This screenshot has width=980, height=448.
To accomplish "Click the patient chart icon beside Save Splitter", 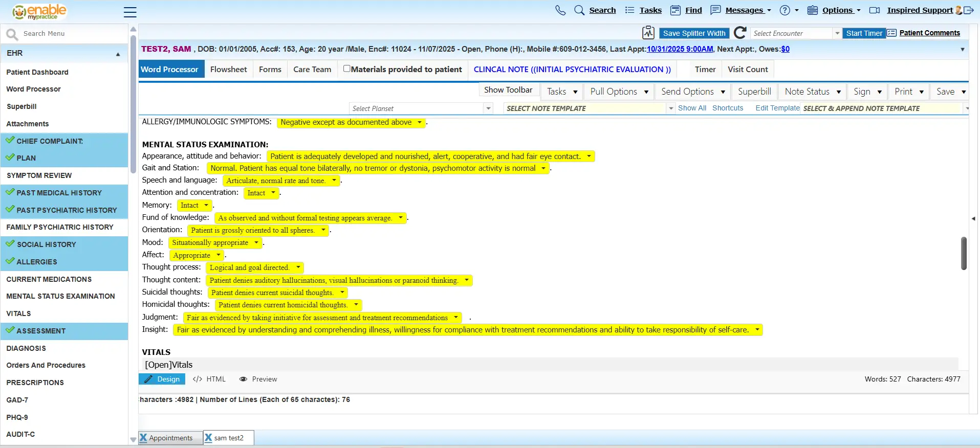I will click(648, 33).
